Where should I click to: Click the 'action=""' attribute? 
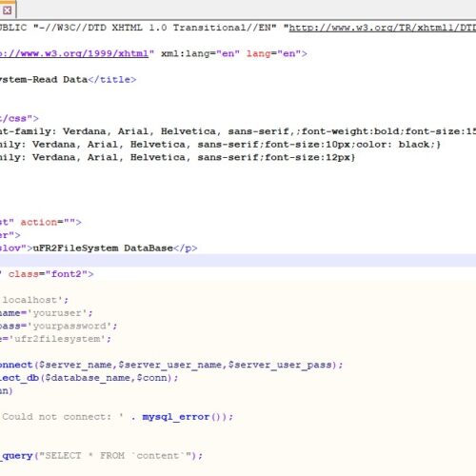coord(48,222)
